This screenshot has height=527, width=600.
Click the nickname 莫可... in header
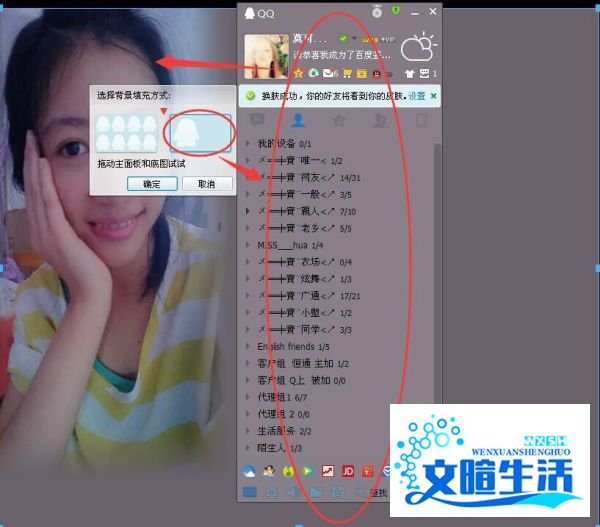[x=310, y=38]
